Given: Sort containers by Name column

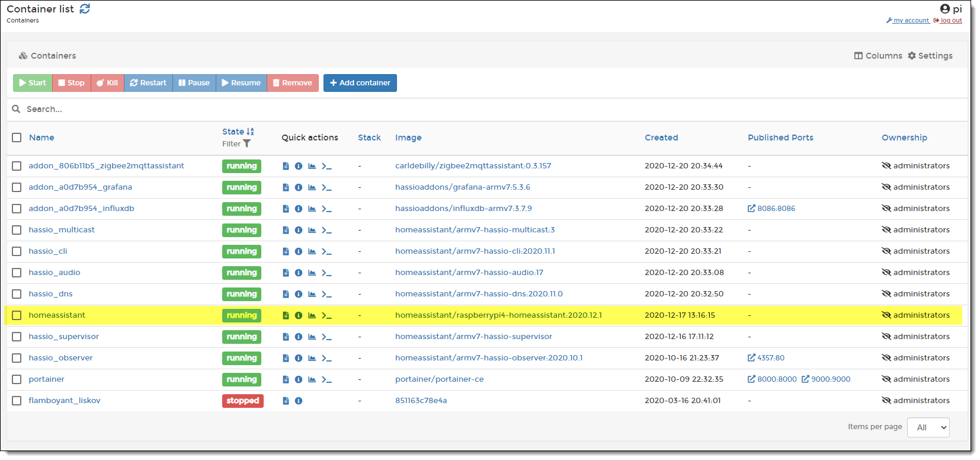Looking at the screenshot, I should [41, 138].
